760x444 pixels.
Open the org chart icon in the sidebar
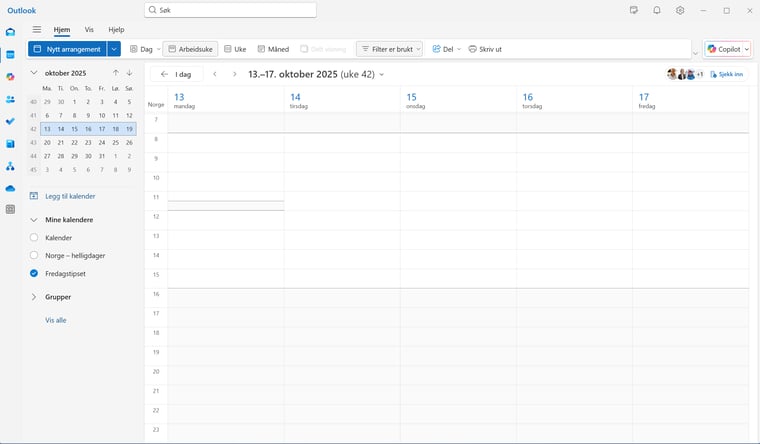(x=10, y=166)
